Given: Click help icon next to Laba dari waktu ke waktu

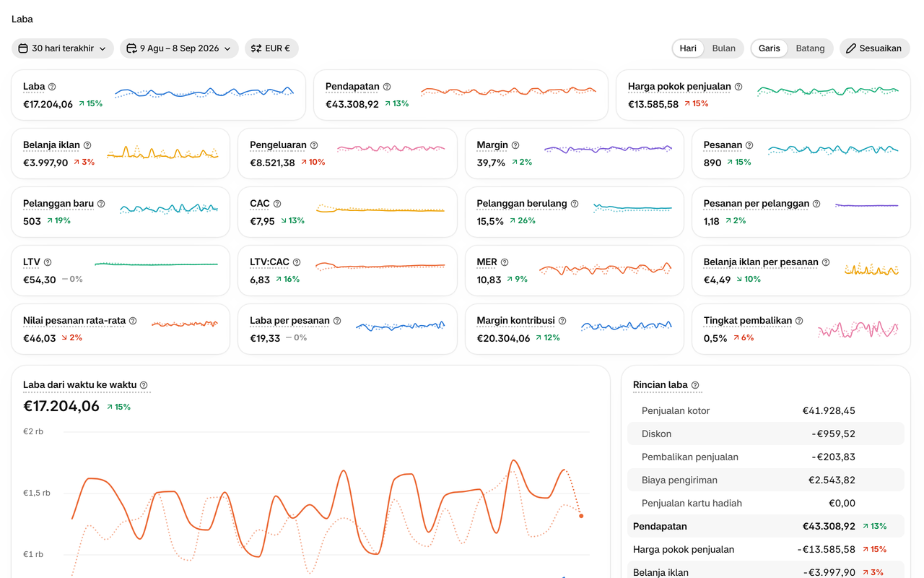Looking at the screenshot, I should (x=144, y=385).
